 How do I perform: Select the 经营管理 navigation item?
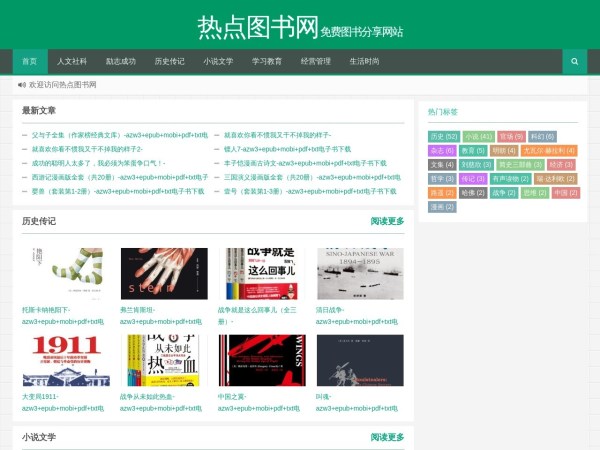(x=315, y=61)
